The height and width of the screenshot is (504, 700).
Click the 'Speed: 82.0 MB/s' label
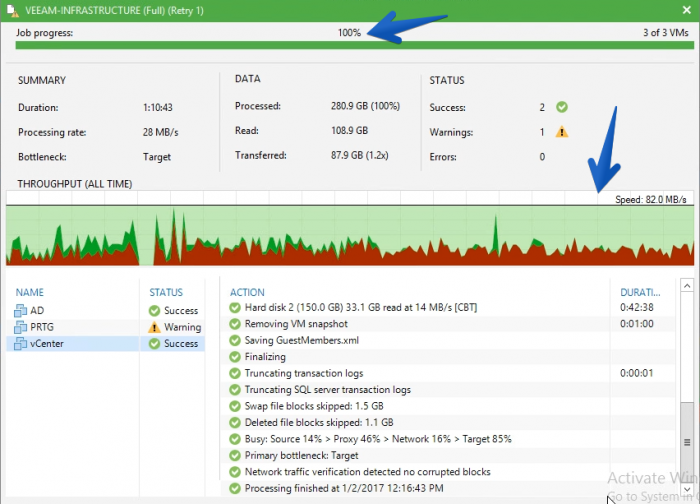[x=650, y=200]
